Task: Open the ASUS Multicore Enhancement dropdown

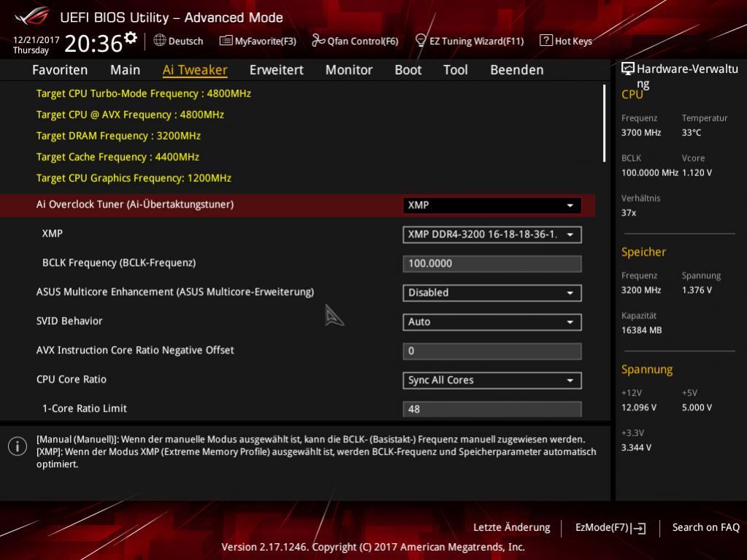Action: tap(492, 293)
